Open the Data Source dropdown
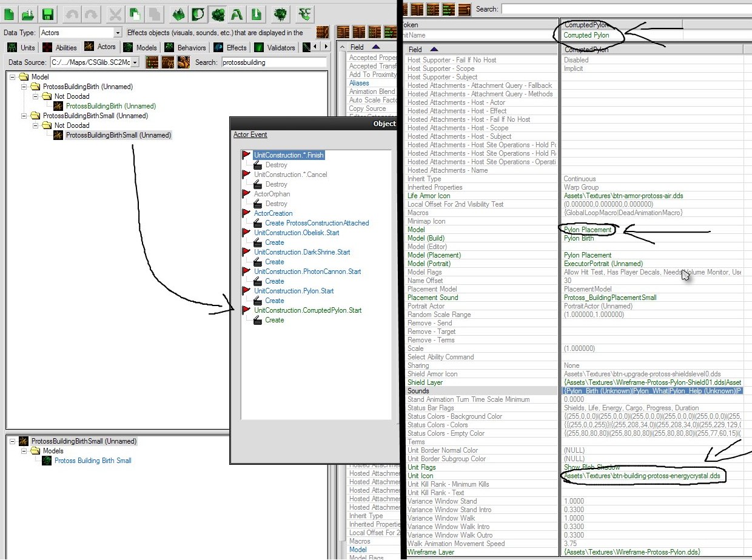 tap(95, 62)
